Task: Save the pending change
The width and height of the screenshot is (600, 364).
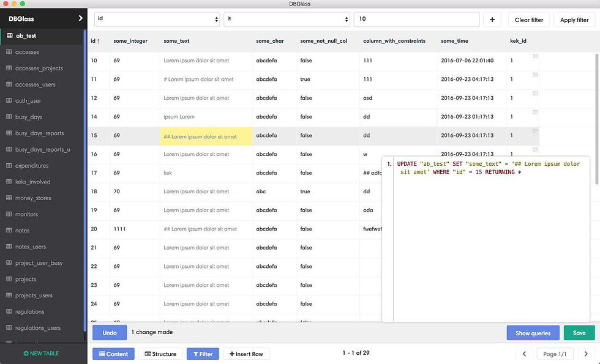Action: 579,333
